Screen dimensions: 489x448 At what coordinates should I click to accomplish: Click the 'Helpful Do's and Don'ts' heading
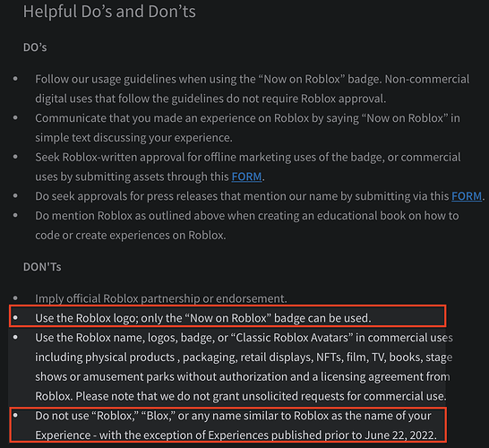[x=109, y=12]
